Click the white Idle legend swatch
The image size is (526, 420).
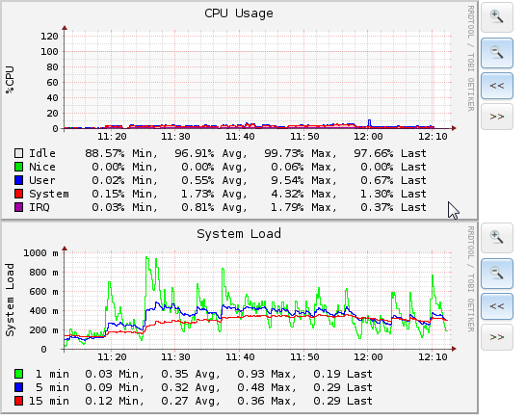[19, 153]
